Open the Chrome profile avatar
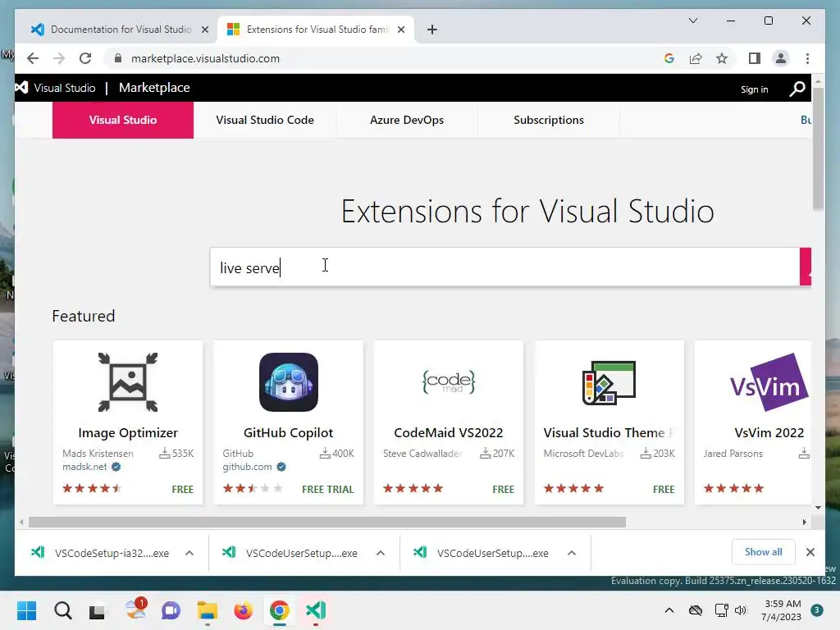 (x=781, y=58)
